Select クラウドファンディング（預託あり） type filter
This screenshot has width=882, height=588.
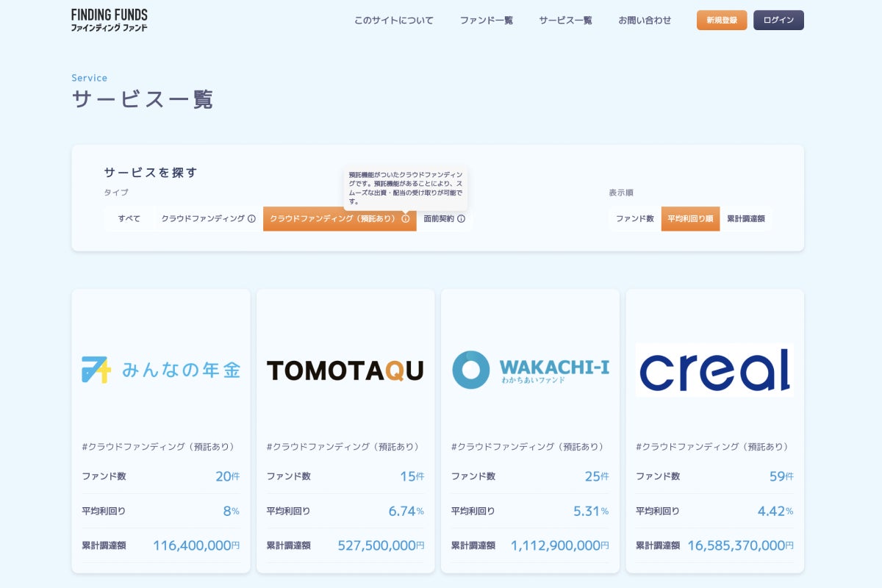click(x=340, y=219)
